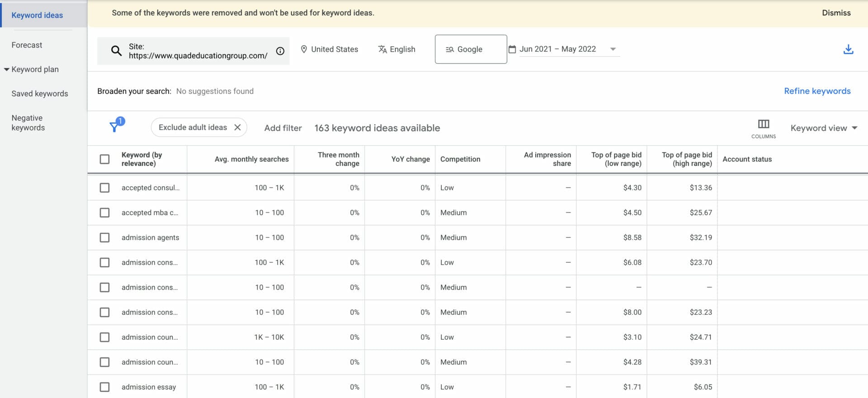Image resolution: width=868 pixels, height=398 pixels.
Task: Click '163 keyword ideas available' text
Action: point(377,128)
